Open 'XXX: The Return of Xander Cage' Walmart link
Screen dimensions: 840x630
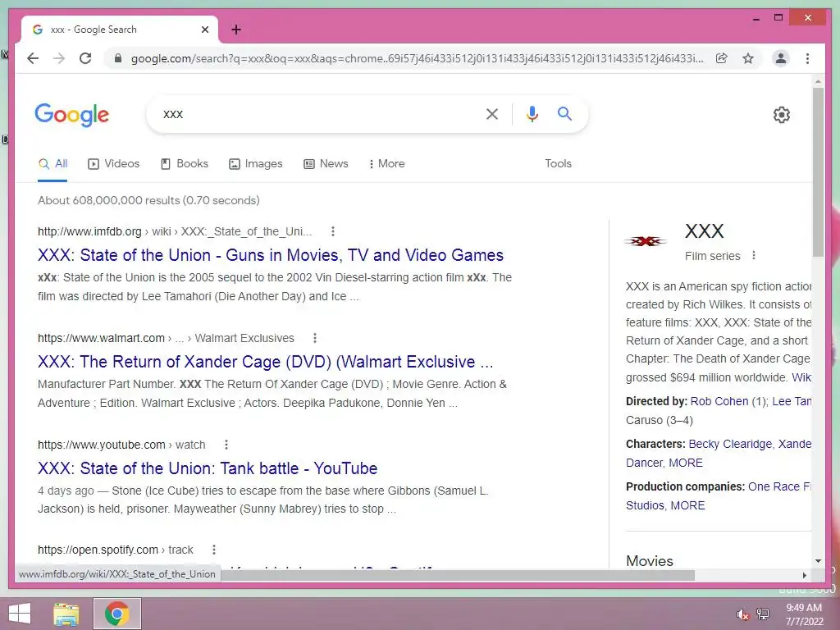(265, 362)
